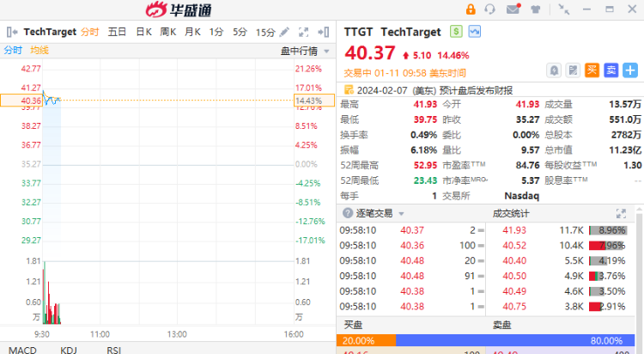
Task: Click the 20.00% buy ratio bar
Action: click(366, 340)
